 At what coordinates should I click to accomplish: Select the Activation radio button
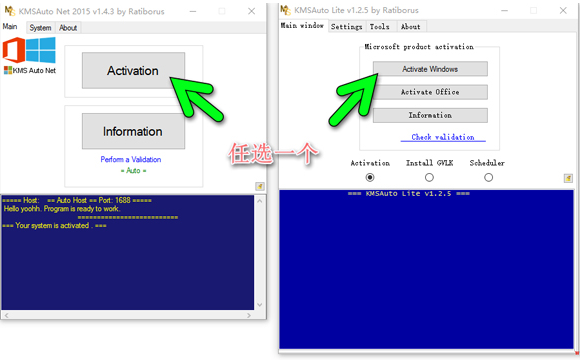point(370,178)
